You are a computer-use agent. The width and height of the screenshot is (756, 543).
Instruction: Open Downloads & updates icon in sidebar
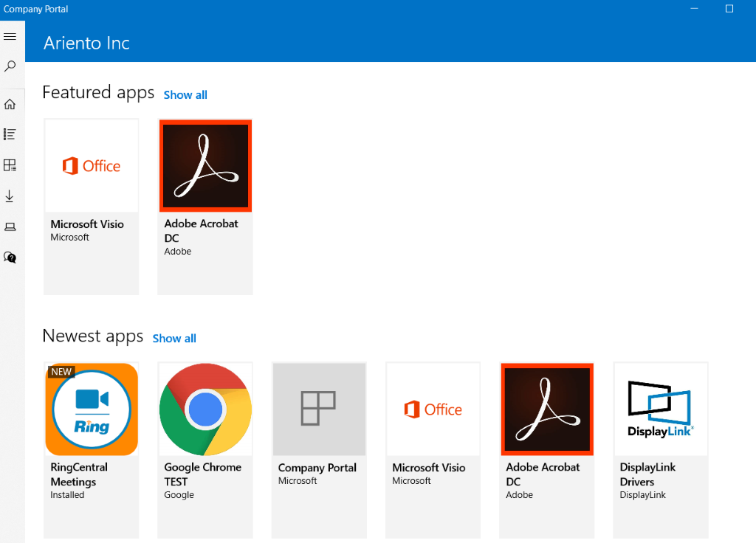(x=10, y=196)
